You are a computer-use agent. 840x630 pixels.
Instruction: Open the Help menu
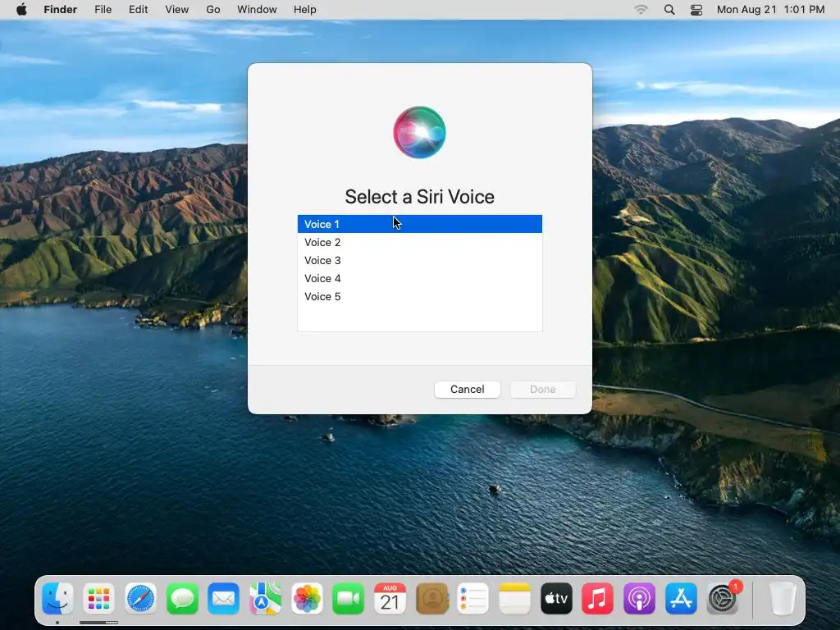[x=305, y=10]
